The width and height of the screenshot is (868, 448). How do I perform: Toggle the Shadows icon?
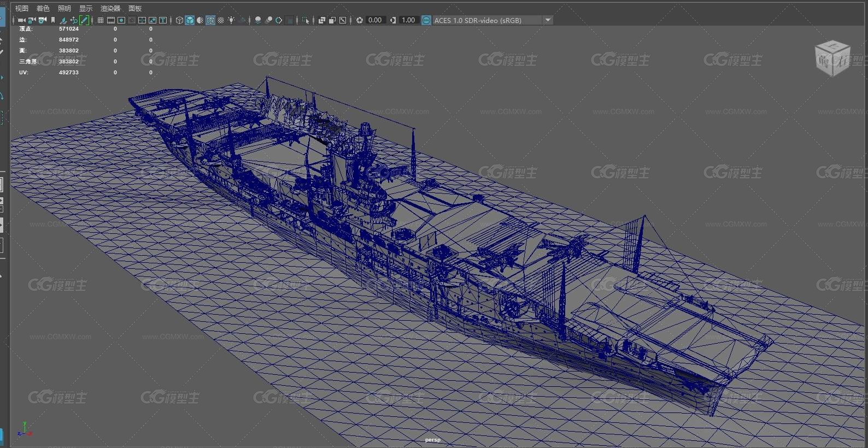243,20
